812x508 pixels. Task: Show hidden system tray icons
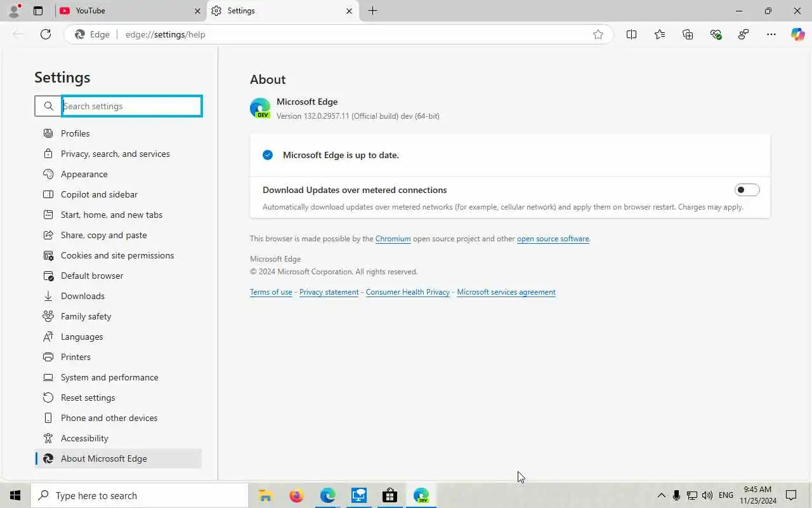coord(661,495)
